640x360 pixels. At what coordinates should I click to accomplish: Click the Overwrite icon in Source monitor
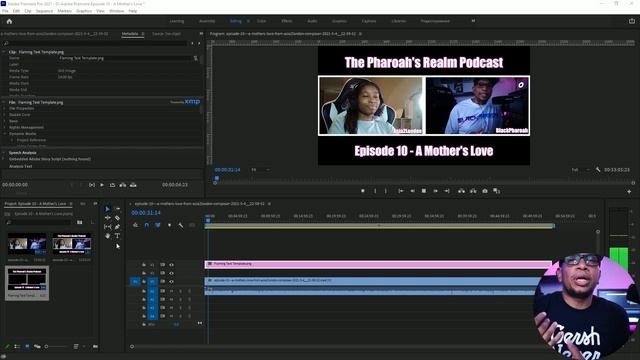click(x=133, y=185)
